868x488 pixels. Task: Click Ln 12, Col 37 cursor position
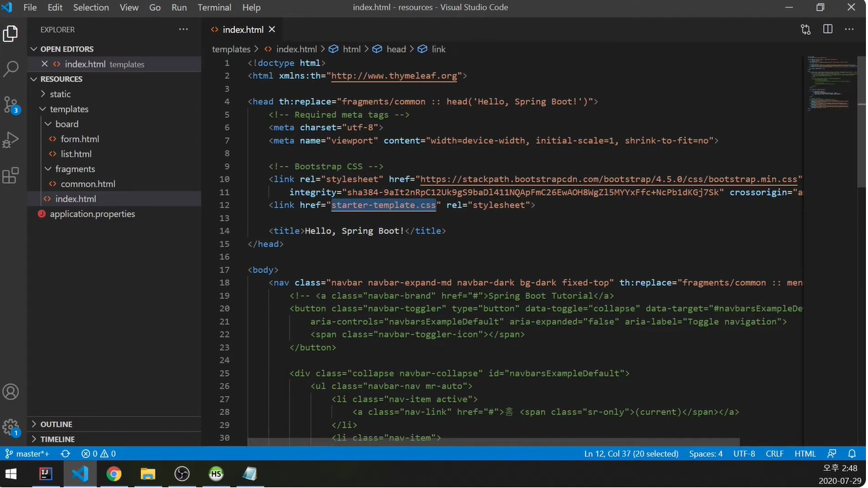click(631, 453)
